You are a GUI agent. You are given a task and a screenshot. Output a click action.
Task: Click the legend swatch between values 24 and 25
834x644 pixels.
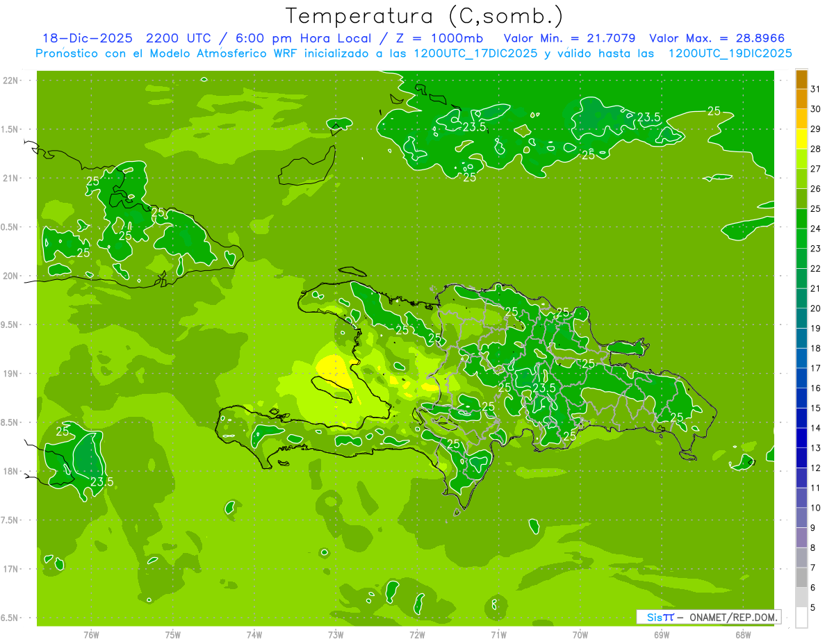click(801, 218)
